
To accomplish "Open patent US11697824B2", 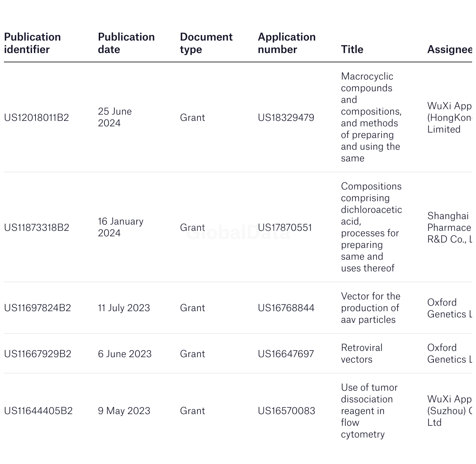I will click(37, 308).
